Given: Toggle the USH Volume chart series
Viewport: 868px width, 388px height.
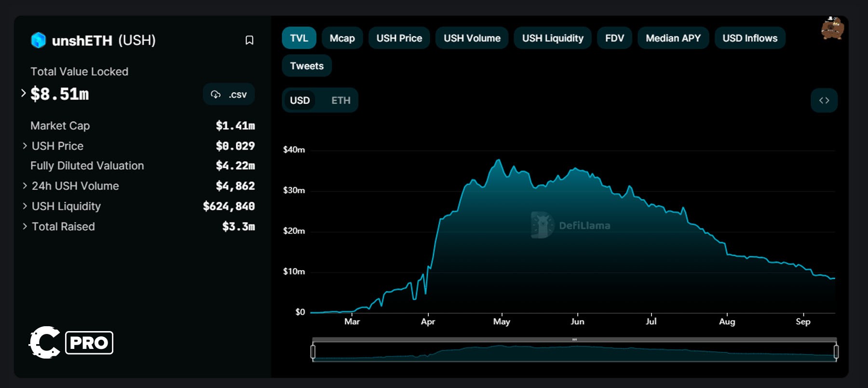Looking at the screenshot, I should 472,38.
